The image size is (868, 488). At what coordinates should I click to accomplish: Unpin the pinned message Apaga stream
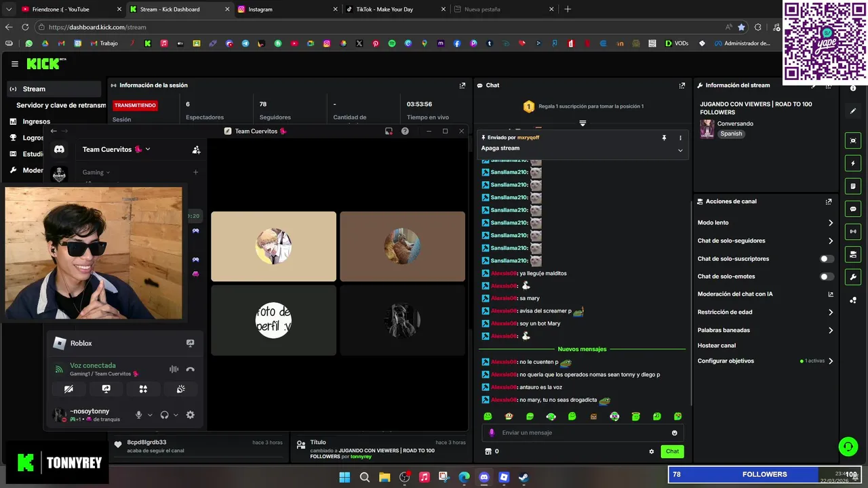point(664,138)
